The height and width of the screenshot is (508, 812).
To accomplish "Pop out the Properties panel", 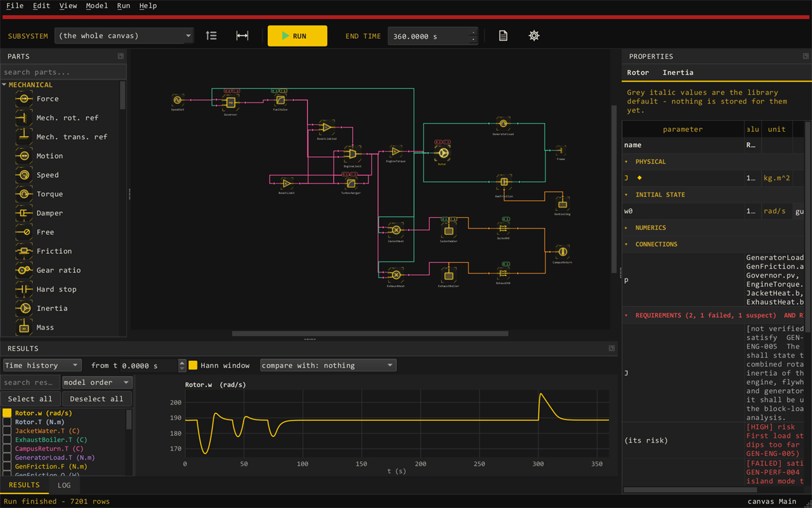I will (806, 57).
